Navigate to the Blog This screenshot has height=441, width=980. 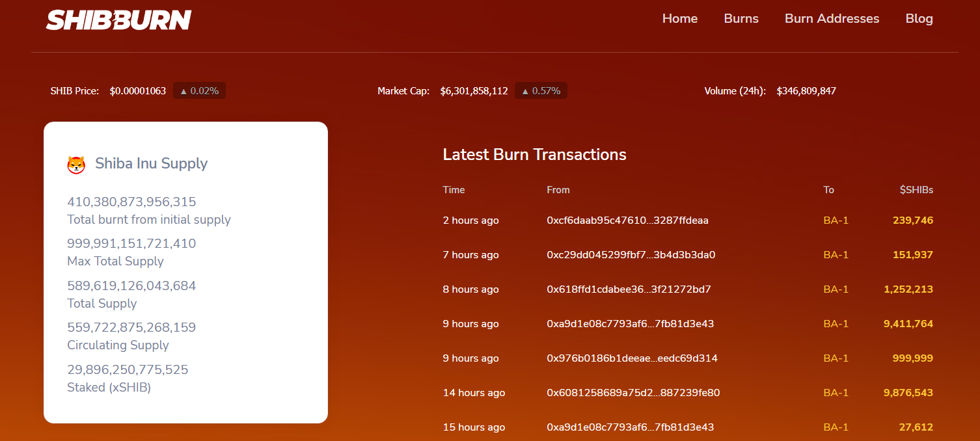[x=919, y=19]
